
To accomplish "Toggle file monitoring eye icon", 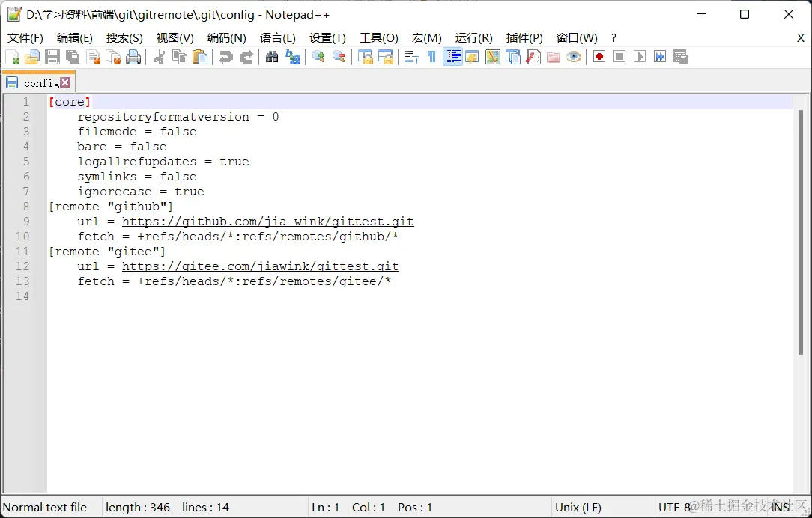I will click(574, 57).
